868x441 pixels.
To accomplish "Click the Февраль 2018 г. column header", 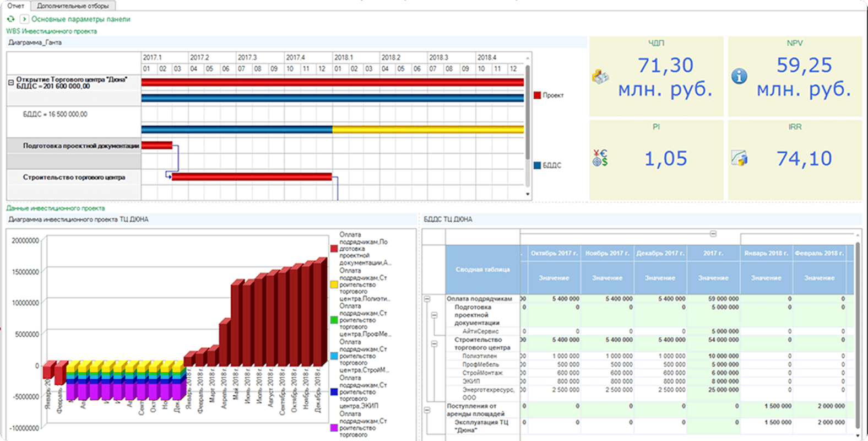I will [x=819, y=253].
